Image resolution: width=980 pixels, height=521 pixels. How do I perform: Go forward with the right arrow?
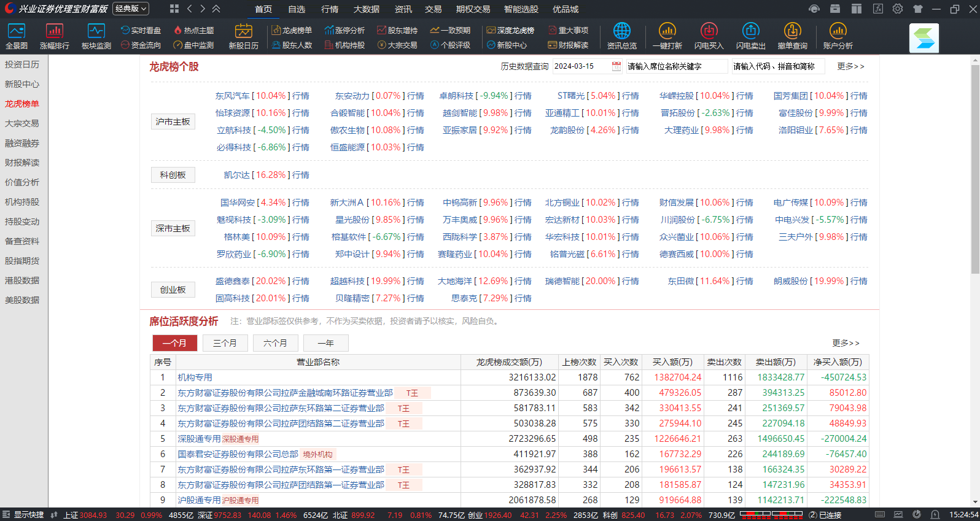point(203,9)
